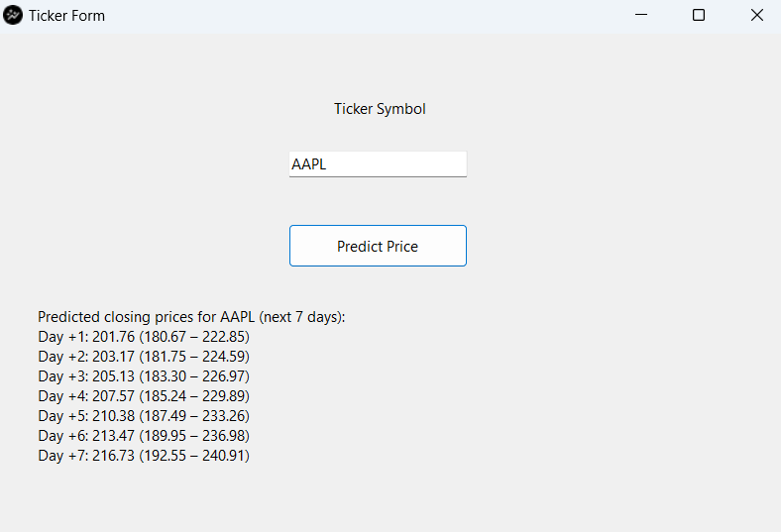Image resolution: width=781 pixels, height=532 pixels.
Task: Click the 240.91 upper bound value
Action: point(223,456)
